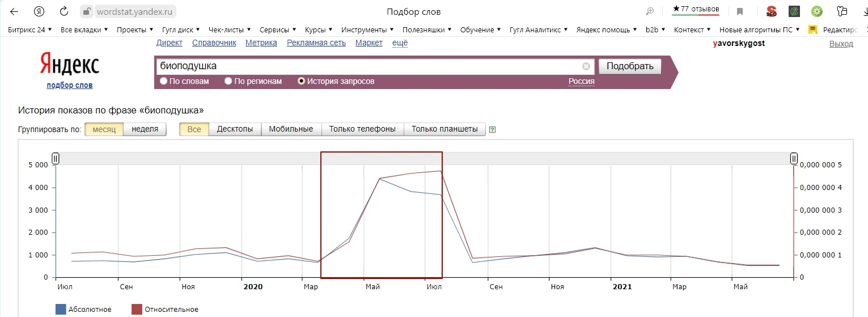Reload the page with the refresh icon

click(x=64, y=11)
